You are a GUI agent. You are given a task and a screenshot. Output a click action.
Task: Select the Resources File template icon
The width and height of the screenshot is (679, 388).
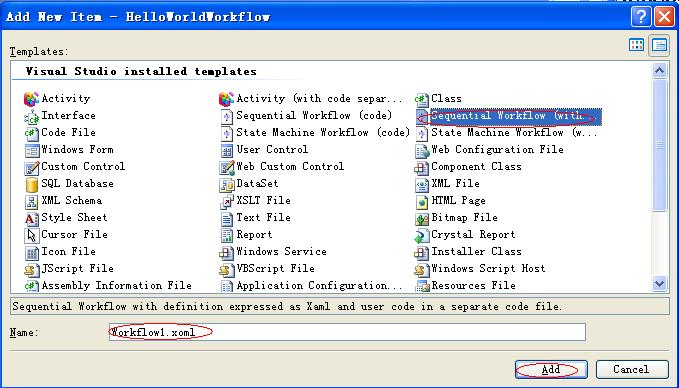(x=421, y=286)
